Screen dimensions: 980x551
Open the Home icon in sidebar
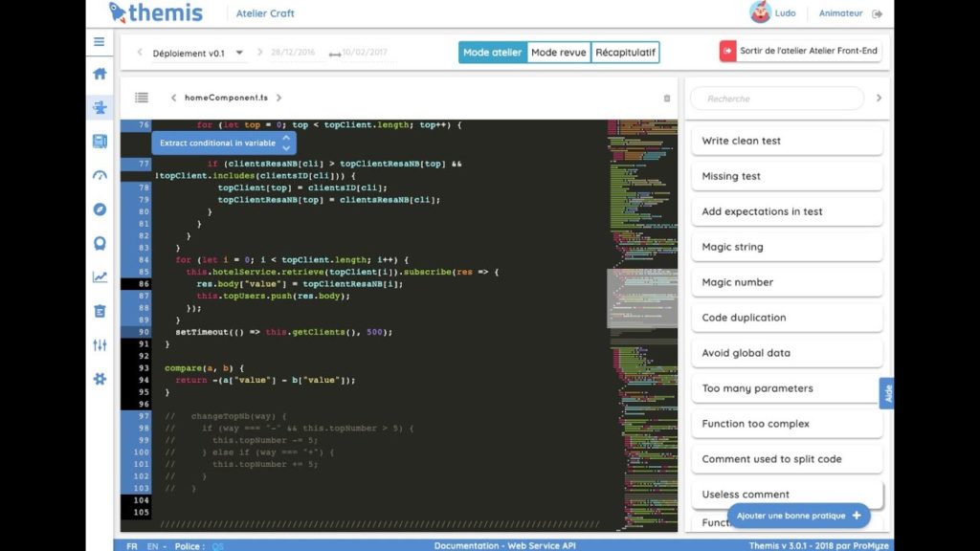click(100, 73)
